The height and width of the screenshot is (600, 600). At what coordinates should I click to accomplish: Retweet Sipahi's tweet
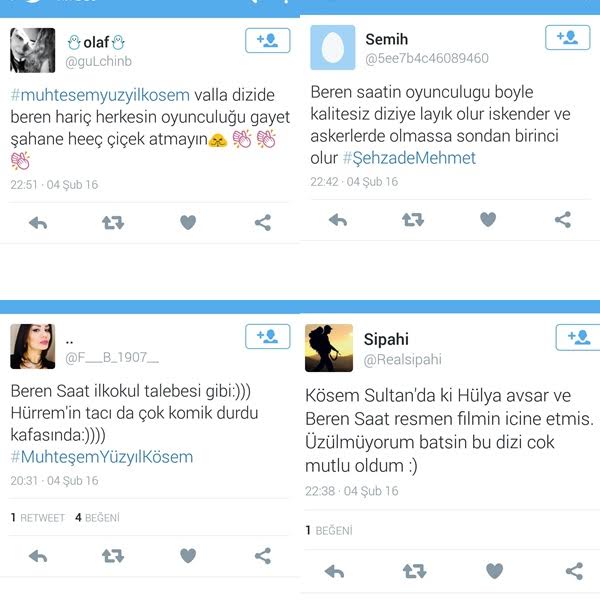tap(414, 571)
